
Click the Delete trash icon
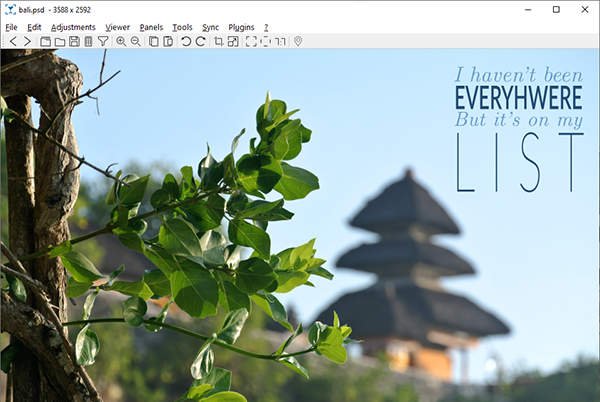[x=88, y=42]
